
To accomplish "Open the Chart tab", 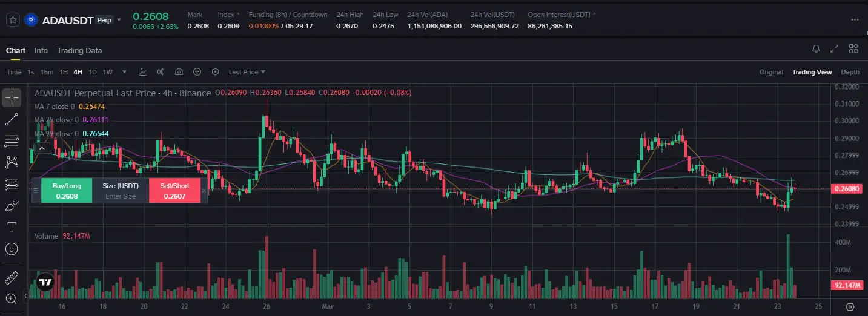I will pyautogui.click(x=16, y=51).
